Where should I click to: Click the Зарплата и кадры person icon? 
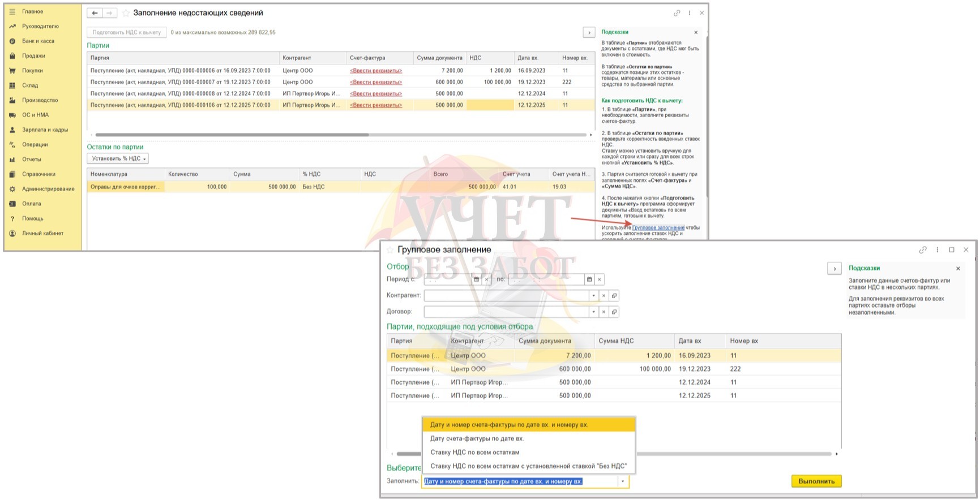click(12, 130)
